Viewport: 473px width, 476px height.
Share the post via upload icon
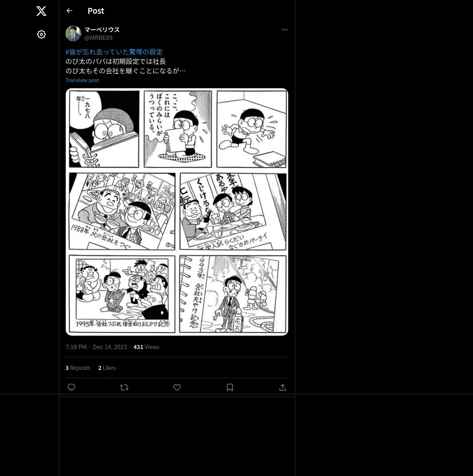click(x=283, y=387)
